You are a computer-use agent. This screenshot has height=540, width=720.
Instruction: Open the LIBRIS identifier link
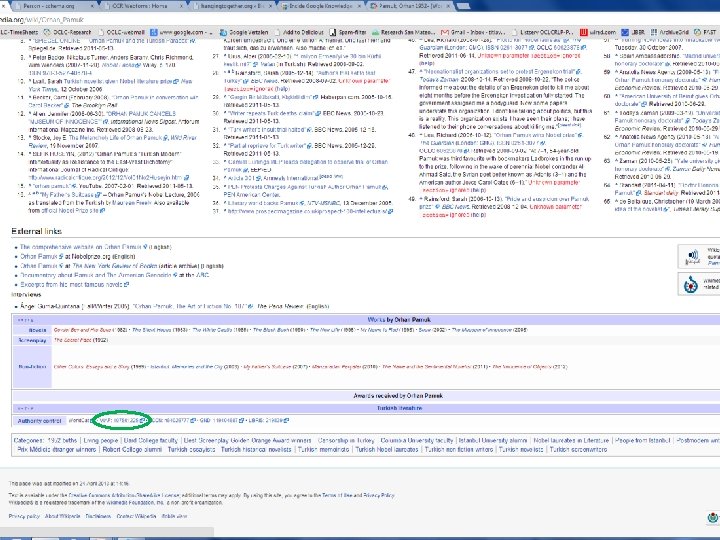(268, 420)
